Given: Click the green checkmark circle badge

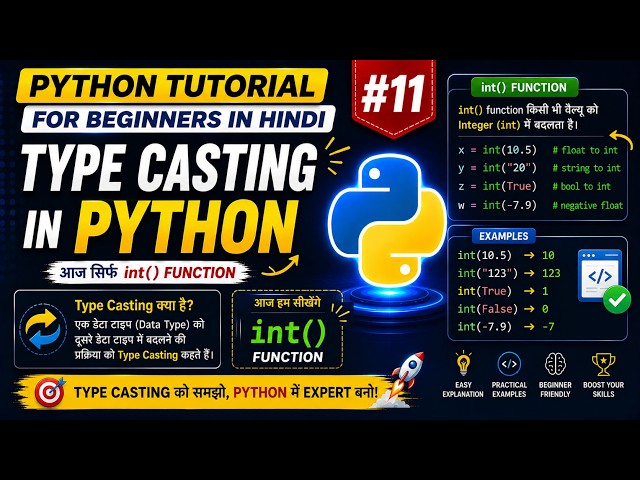Looking at the screenshot, I should click(616, 300).
